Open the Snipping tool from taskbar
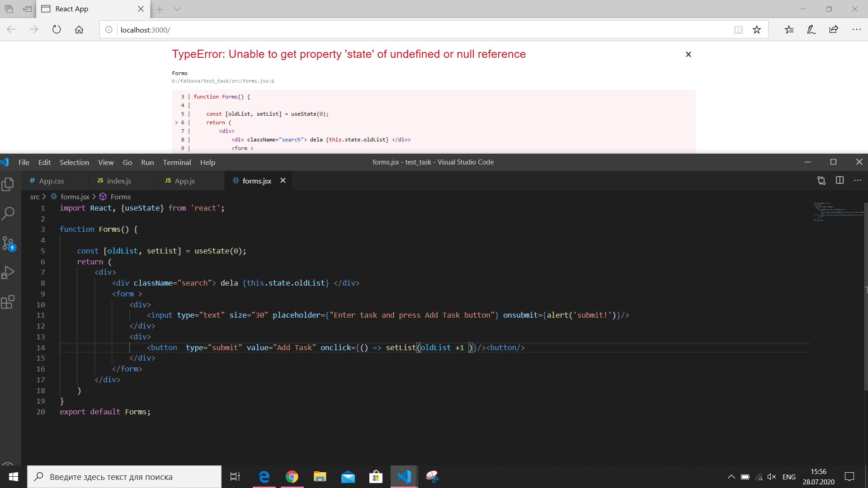The width and height of the screenshot is (868, 488). pyautogui.click(x=432, y=477)
